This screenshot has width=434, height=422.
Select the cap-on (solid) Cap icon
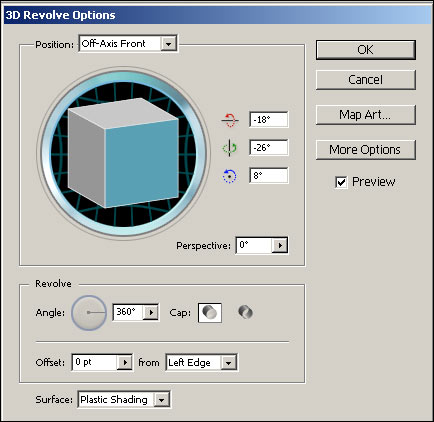tap(210, 313)
